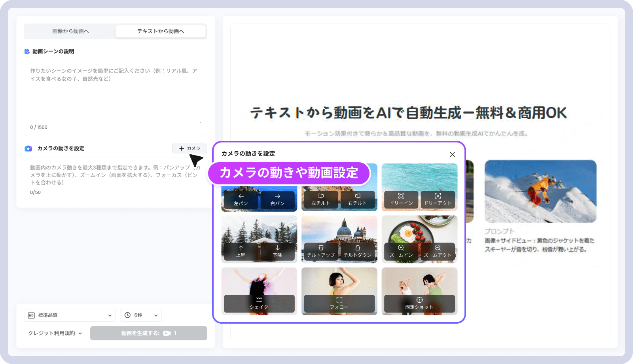This screenshot has width=633, height=364.
Task: Click the 動画シーンの説明 text area
Action: [116, 98]
